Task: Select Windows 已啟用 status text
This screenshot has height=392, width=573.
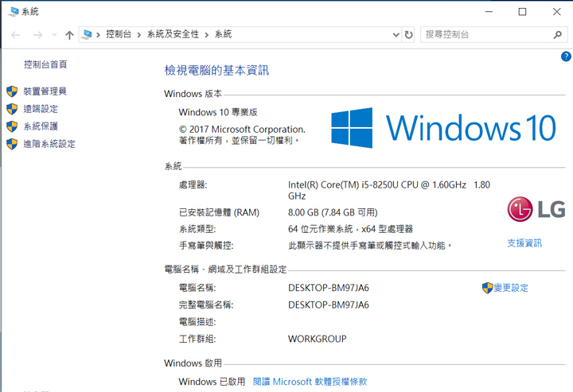Action: pyautogui.click(x=212, y=382)
